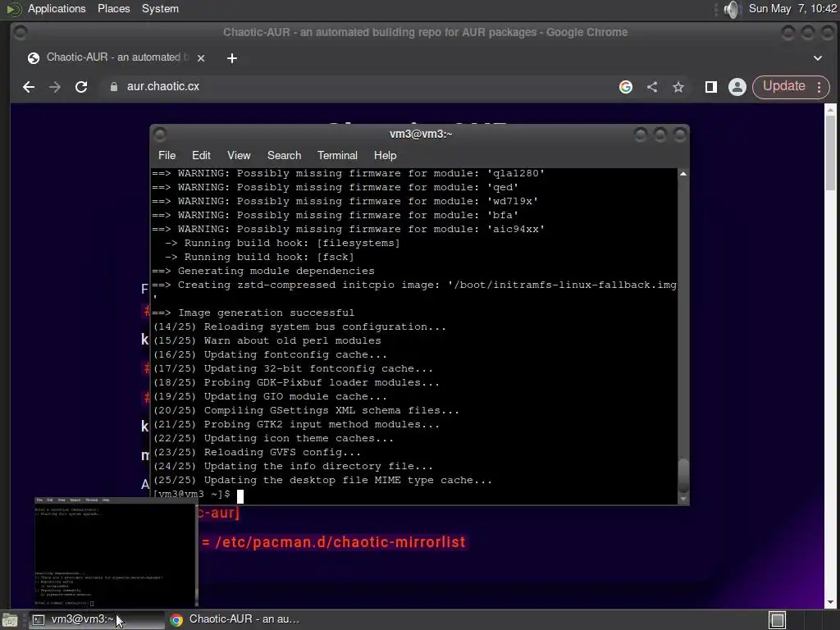Click the show desktop icon in the bottom panel
Viewport: 840px width, 630px height.
tap(10, 620)
